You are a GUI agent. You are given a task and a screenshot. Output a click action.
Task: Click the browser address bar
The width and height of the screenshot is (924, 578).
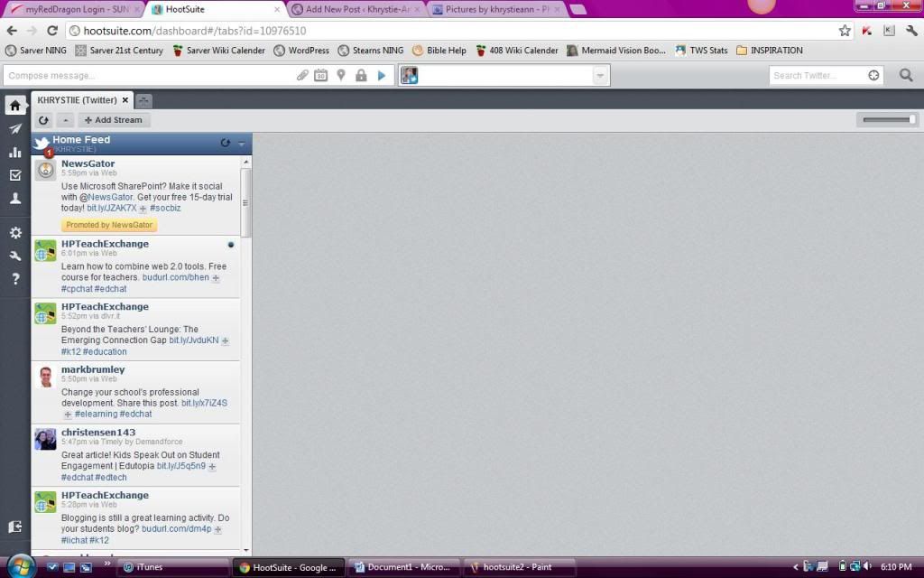453,31
